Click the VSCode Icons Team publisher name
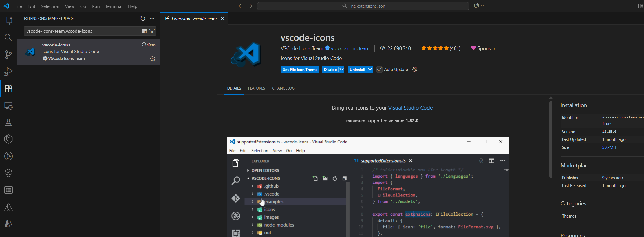This screenshot has height=237, width=644. (302, 48)
